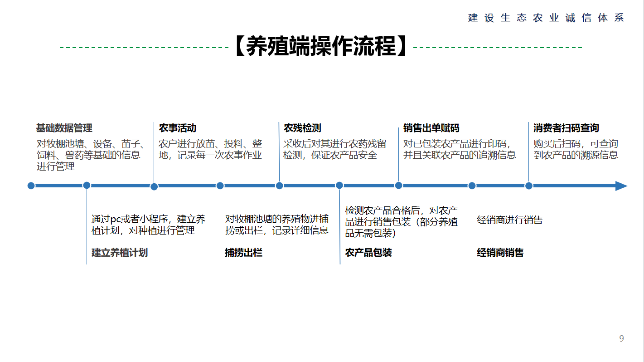Click the timeline dot for 农事活动
This screenshot has height=362, width=644.
click(154, 186)
